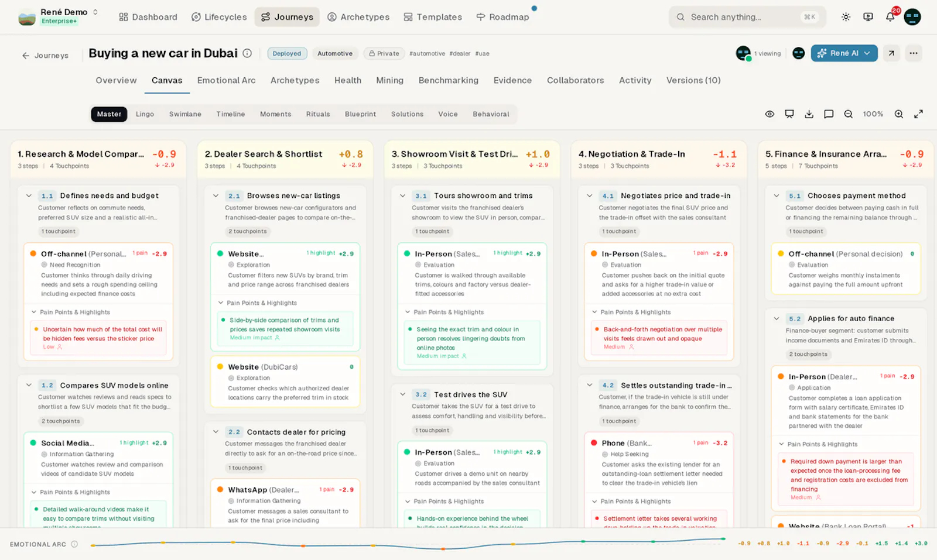Image resolution: width=937 pixels, height=560 pixels.
Task: Click the emotional arc line chart
Action: pos(409,544)
